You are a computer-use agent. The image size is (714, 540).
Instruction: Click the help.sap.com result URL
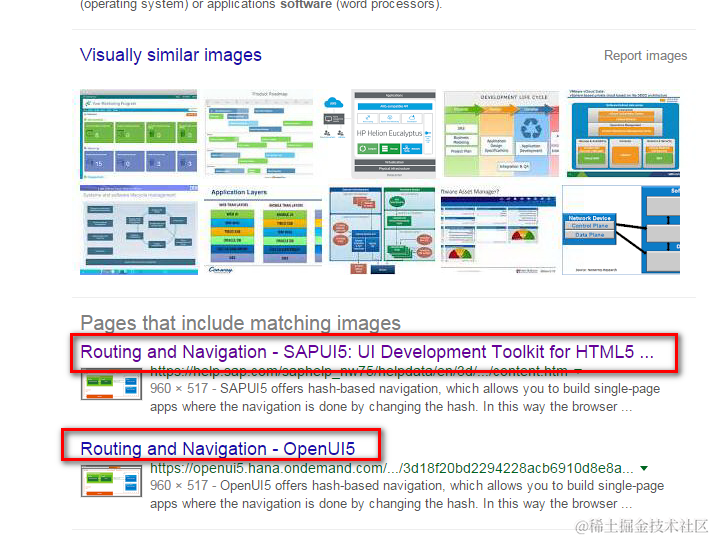tap(359, 372)
